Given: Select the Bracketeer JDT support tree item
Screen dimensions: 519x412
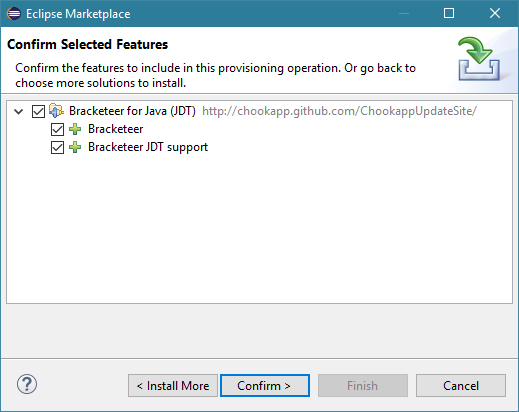Looking at the screenshot, I should coord(148,147).
